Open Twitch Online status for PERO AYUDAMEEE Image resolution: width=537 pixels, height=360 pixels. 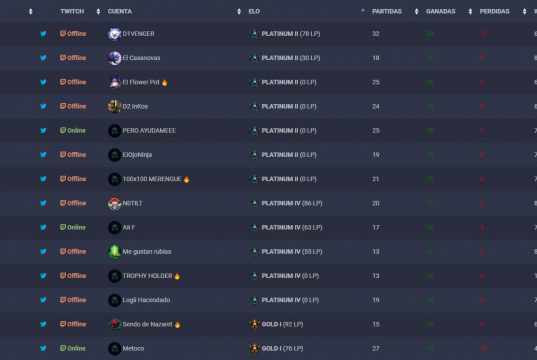[x=73, y=131]
